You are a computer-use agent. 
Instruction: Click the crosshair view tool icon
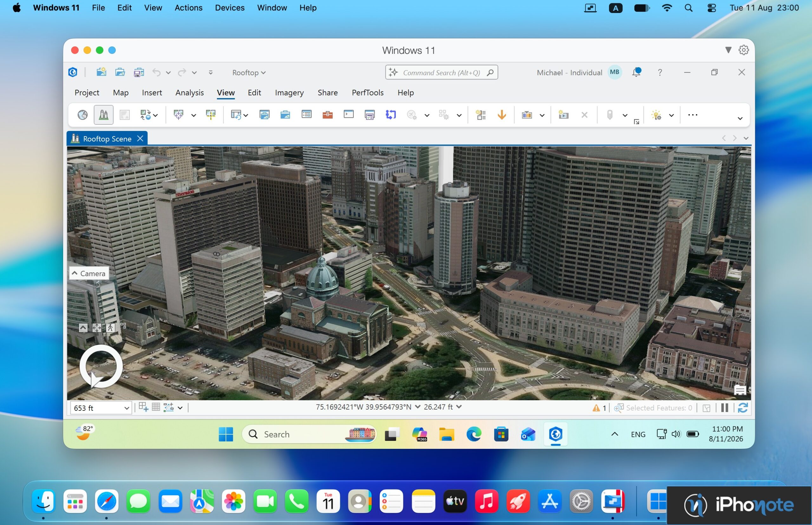(178, 115)
